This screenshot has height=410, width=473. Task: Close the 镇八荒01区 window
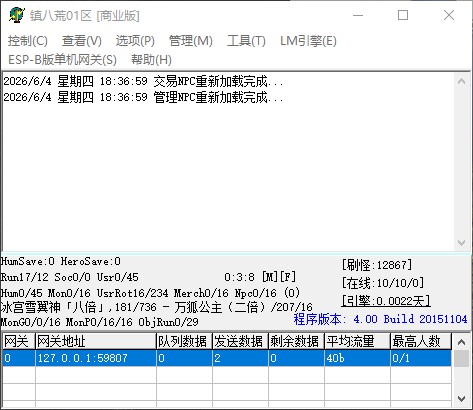click(x=449, y=15)
